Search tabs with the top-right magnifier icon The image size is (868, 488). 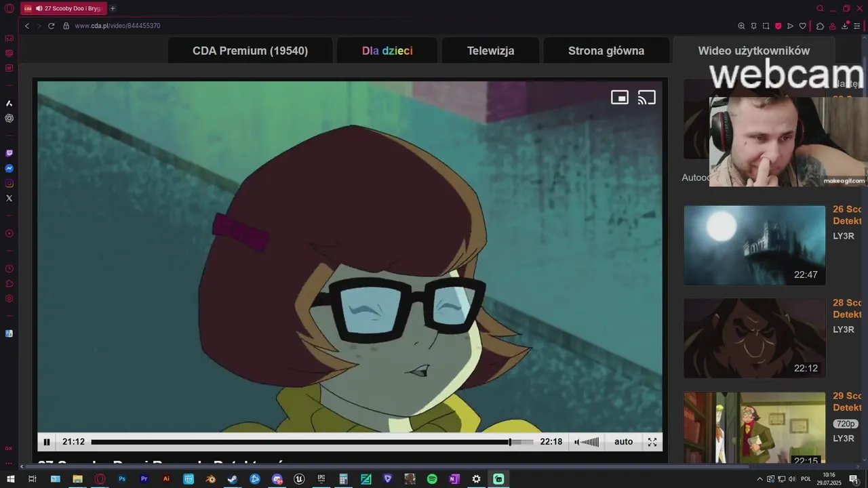pyautogui.click(x=820, y=8)
